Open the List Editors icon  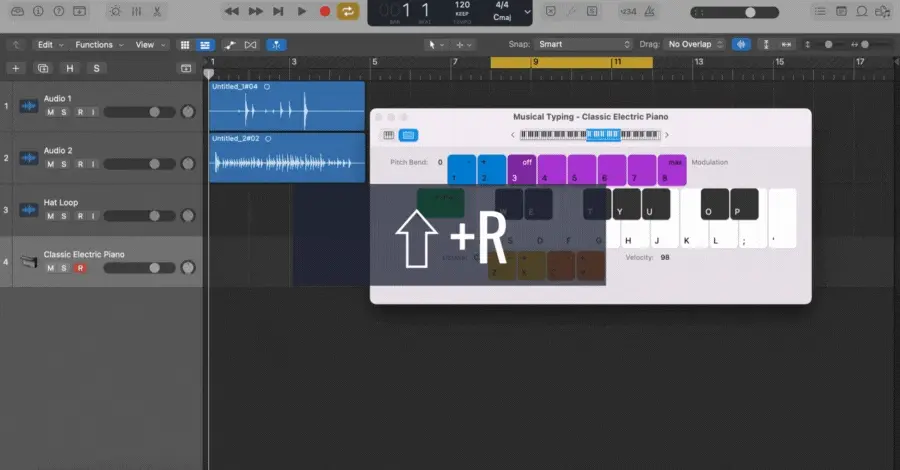[820, 11]
